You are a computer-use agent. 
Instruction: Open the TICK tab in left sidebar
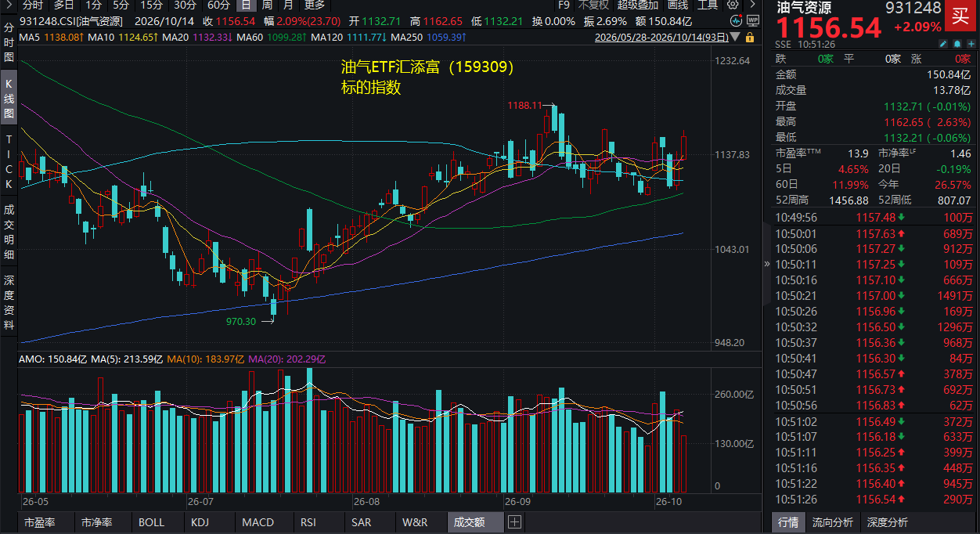[9, 161]
